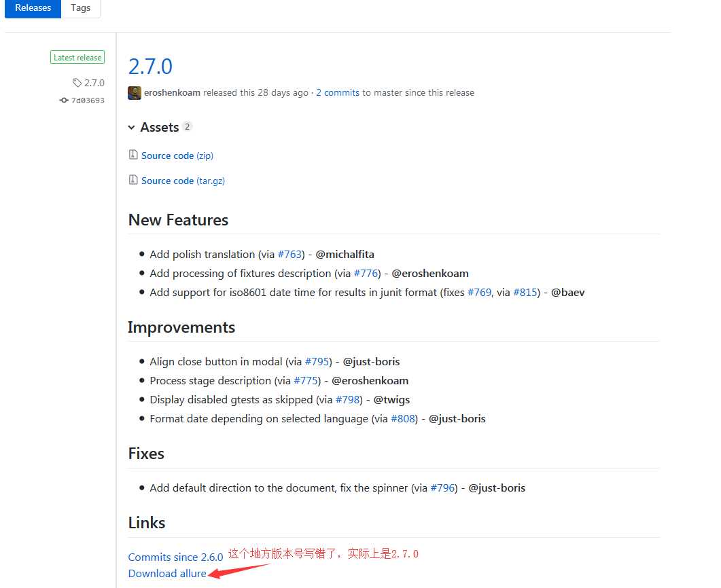721x588 pixels.
Task: Open the 2 commits link
Action: tap(338, 93)
